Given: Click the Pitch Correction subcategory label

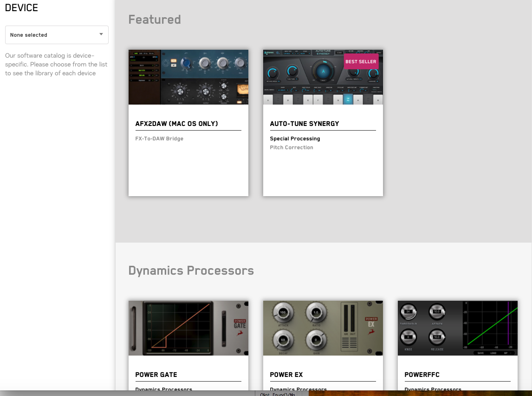Looking at the screenshot, I should click(x=292, y=147).
